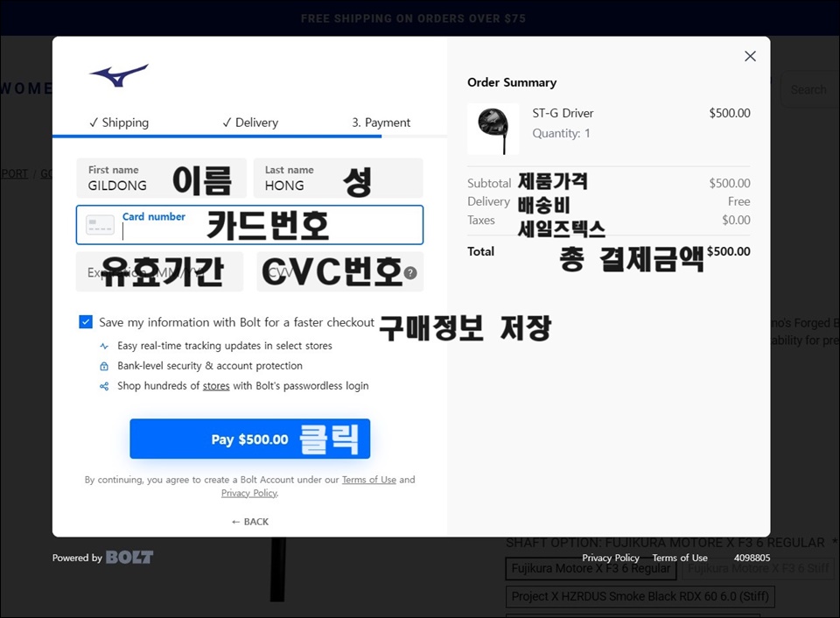Click Easy real-time tracking updates text
This screenshot has width=840, height=618.
coord(225,346)
